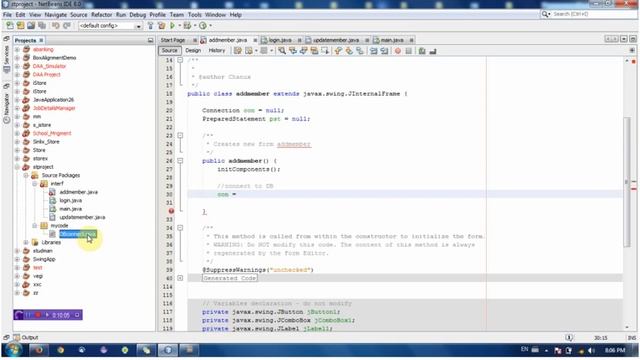Open the File menu

pos(7,15)
